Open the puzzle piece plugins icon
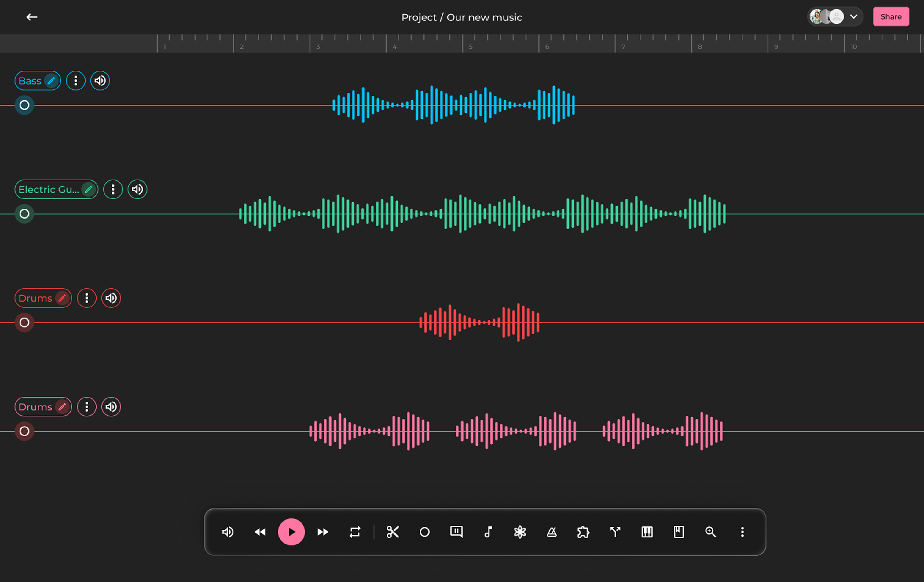This screenshot has height=582, width=924. coord(583,532)
